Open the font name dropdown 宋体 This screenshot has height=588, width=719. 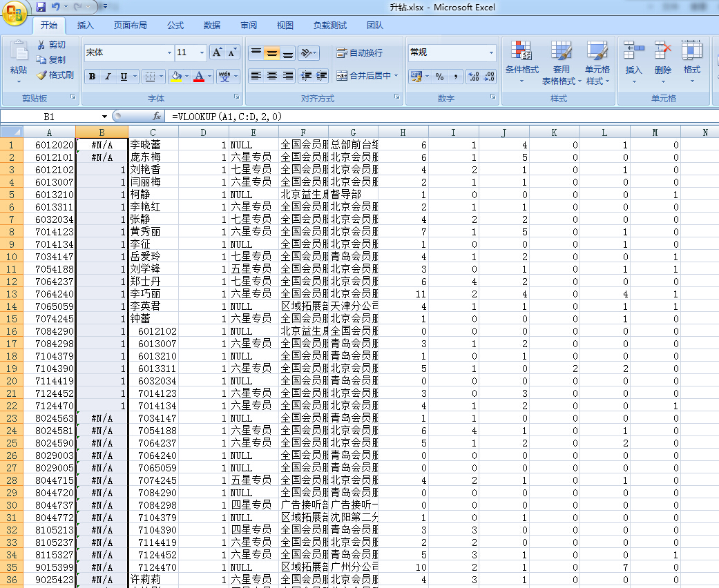click(x=169, y=52)
